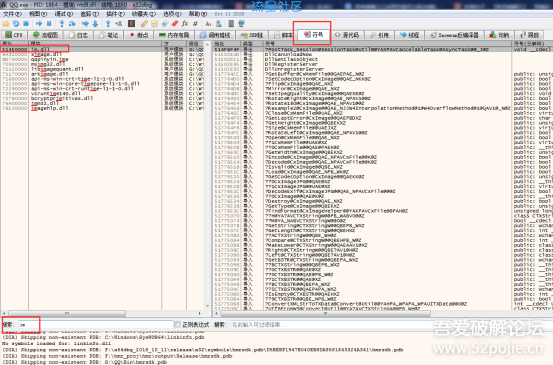
Task: Click the Functions fx icon
Action: coord(185,24)
